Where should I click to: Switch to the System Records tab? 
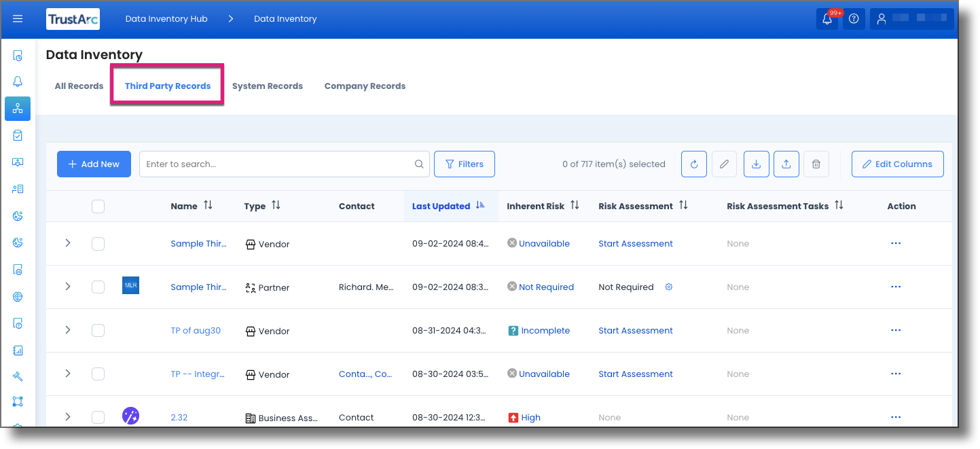pyautogui.click(x=268, y=86)
